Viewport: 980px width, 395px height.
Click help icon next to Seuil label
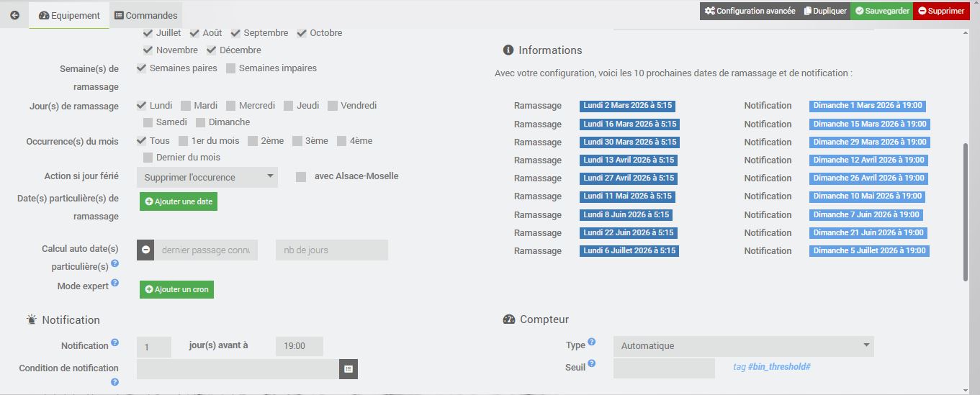tap(592, 364)
